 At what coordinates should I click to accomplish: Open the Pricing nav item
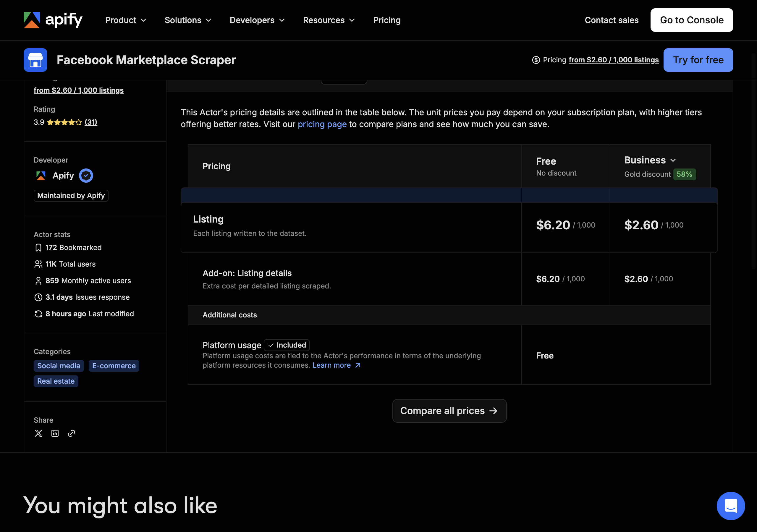point(387,20)
